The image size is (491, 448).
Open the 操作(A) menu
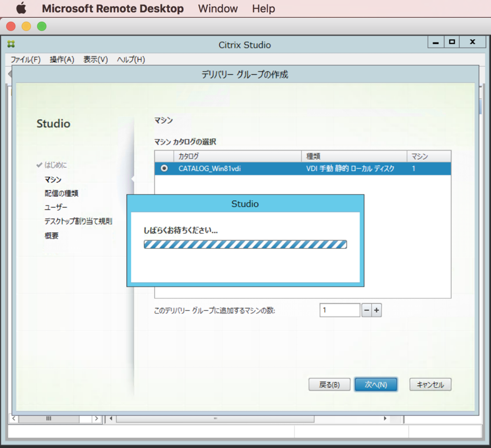tap(62, 59)
